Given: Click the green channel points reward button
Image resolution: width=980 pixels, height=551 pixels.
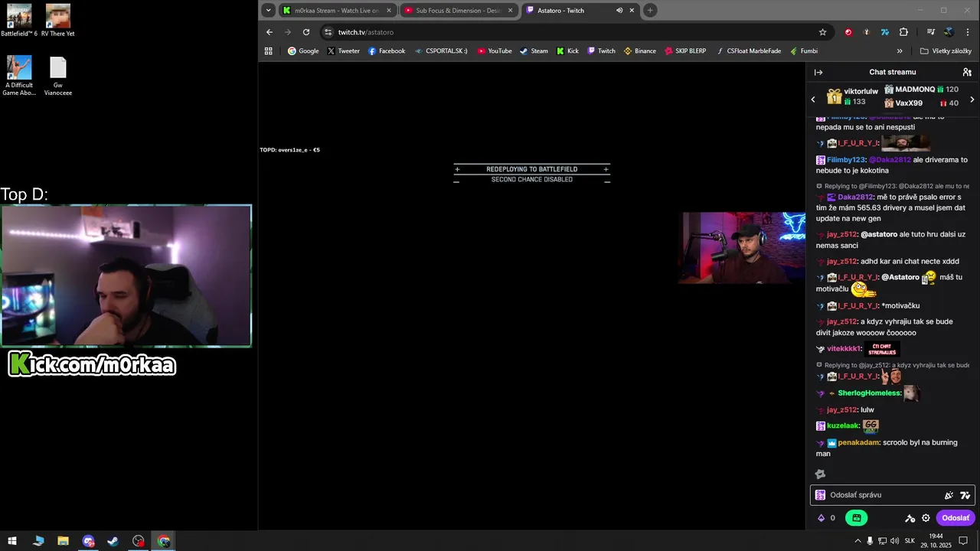Looking at the screenshot, I should point(856,518).
